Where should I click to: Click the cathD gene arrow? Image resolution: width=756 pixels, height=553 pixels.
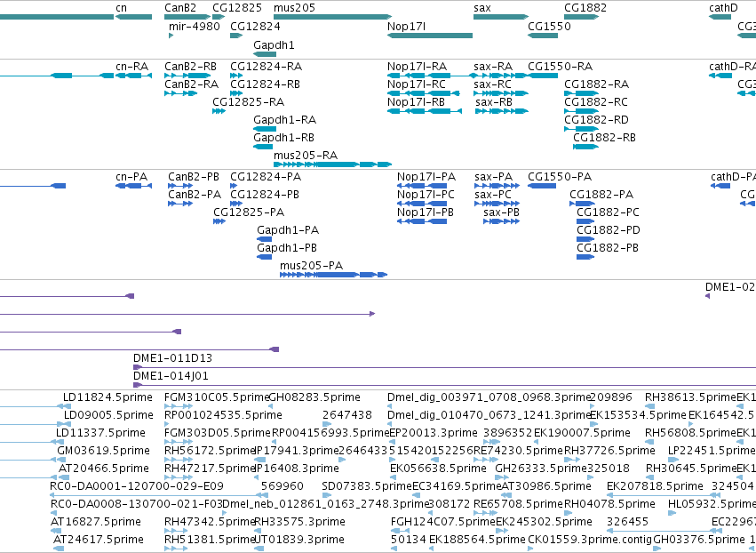(720, 17)
